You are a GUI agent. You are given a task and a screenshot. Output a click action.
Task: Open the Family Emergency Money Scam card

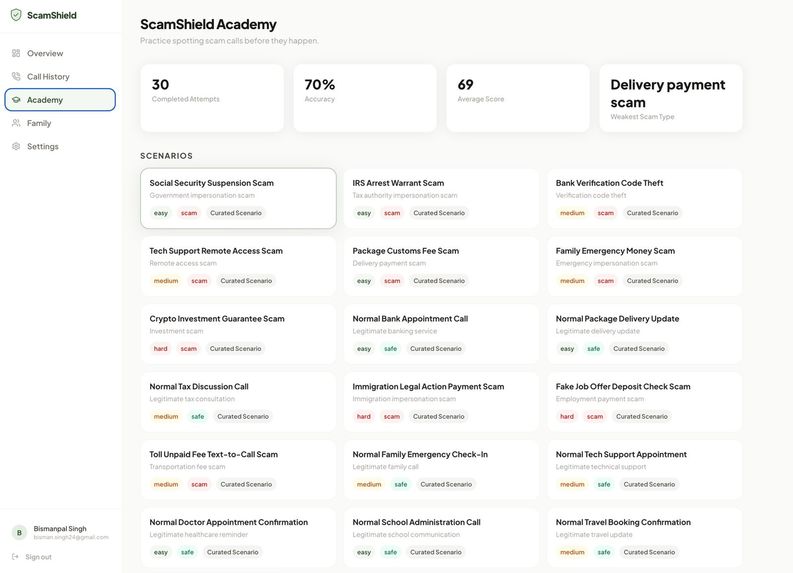tap(645, 266)
